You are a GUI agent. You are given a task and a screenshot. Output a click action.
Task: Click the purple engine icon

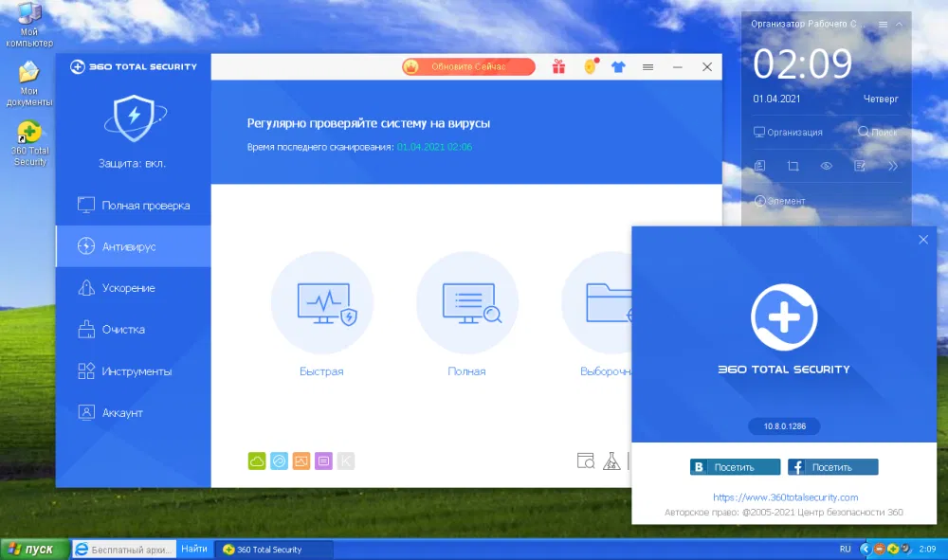(x=323, y=461)
